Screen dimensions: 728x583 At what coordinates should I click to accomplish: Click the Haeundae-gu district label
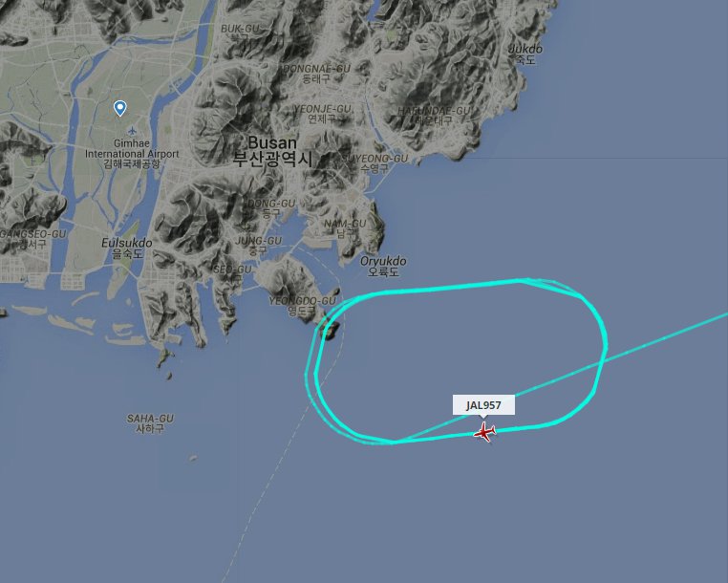[x=434, y=116]
